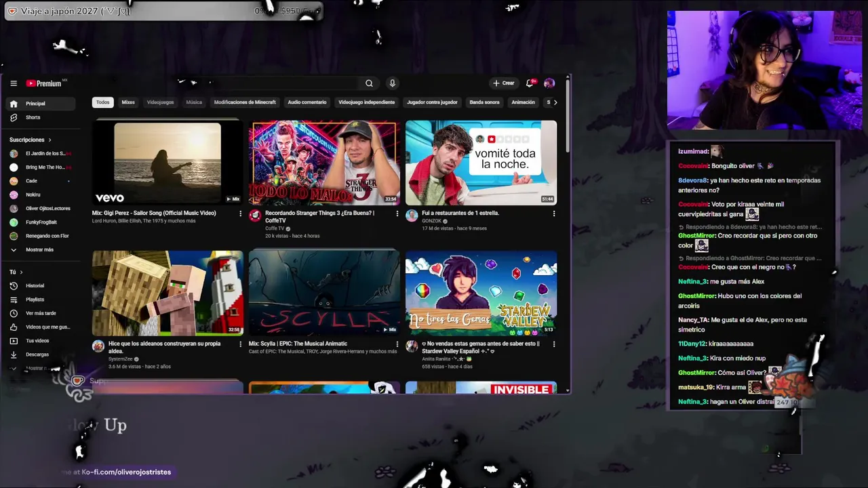Image resolution: width=868 pixels, height=488 pixels.
Task: Open Ver más tarde list
Action: point(42,313)
